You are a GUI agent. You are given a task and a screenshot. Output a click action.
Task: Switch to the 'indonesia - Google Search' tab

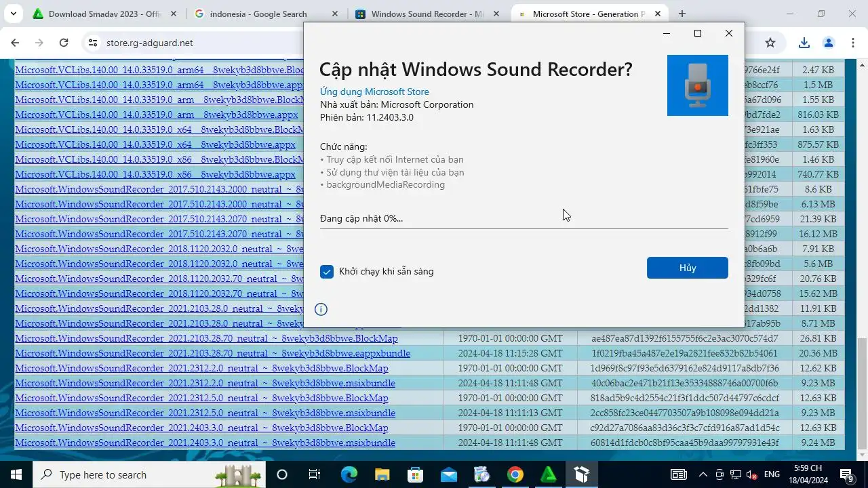258,14
